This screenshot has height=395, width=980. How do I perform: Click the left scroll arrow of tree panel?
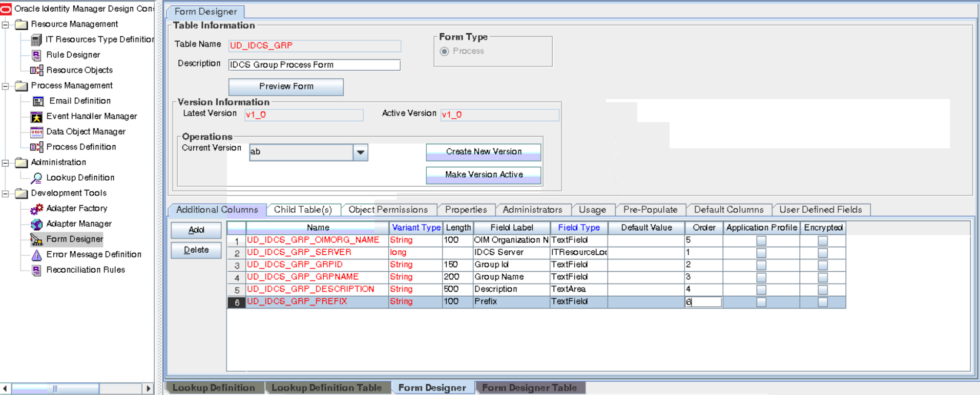[5, 389]
